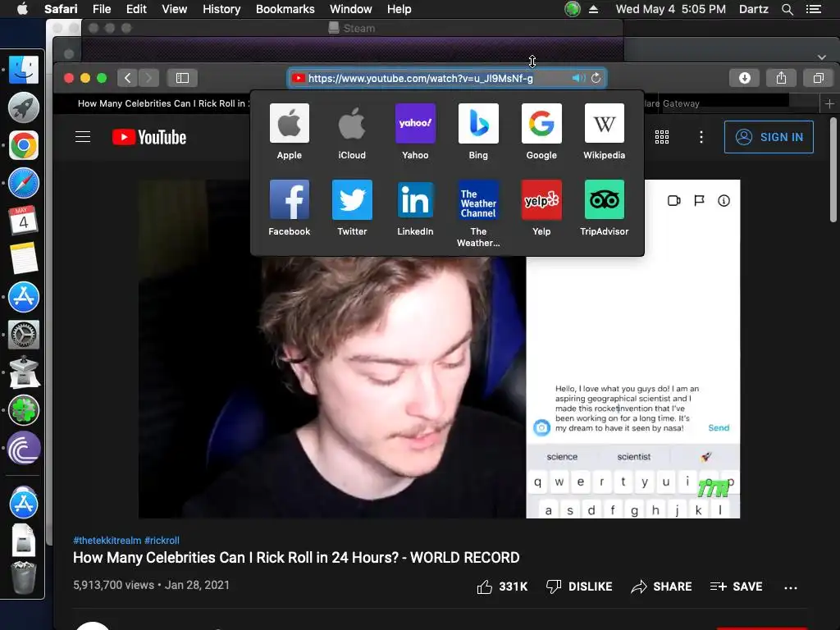Open the Window menu

click(x=350, y=9)
